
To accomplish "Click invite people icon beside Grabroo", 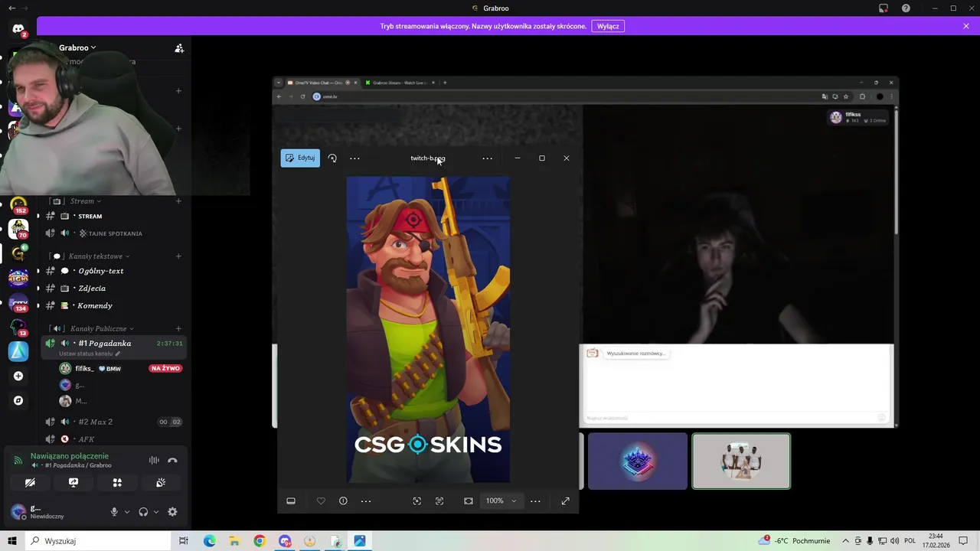I will tap(179, 47).
